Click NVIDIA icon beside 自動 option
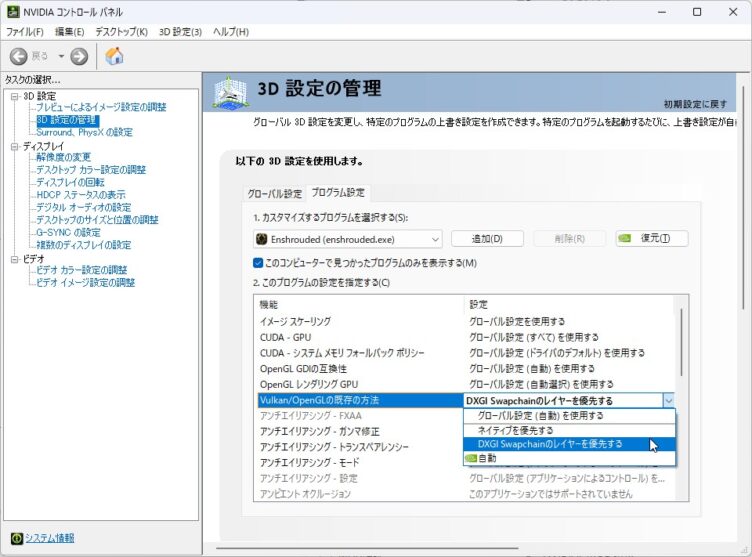The height and width of the screenshot is (557, 752). click(471, 458)
